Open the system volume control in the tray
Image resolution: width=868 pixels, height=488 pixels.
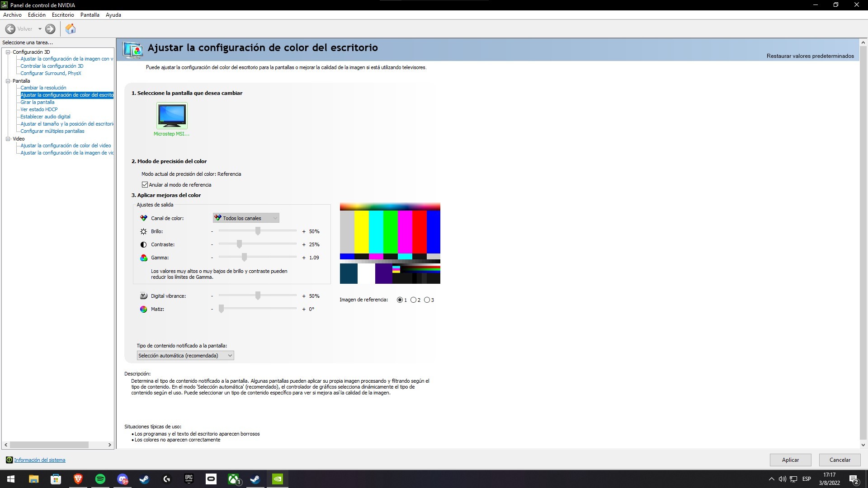pyautogui.click(x=782, y=479)
